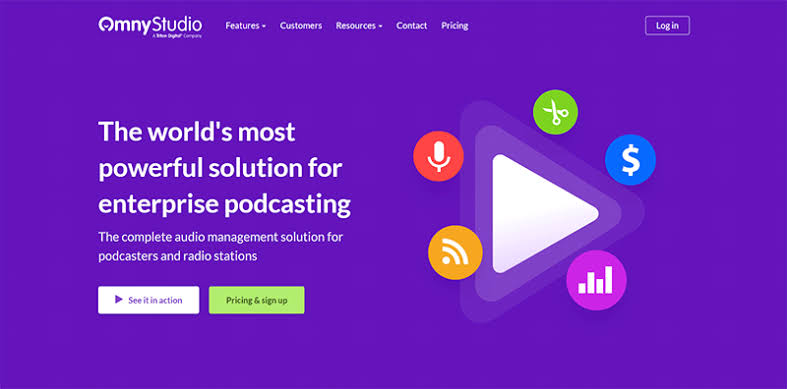Open the Contact page
Screen dimensions: 787x389
point(412,26)
